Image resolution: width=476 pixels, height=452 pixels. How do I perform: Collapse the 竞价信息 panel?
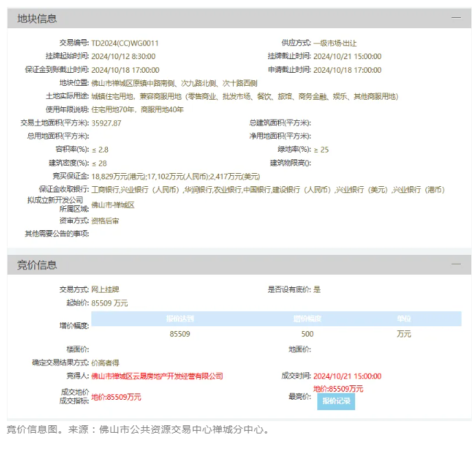click(455, 264)
